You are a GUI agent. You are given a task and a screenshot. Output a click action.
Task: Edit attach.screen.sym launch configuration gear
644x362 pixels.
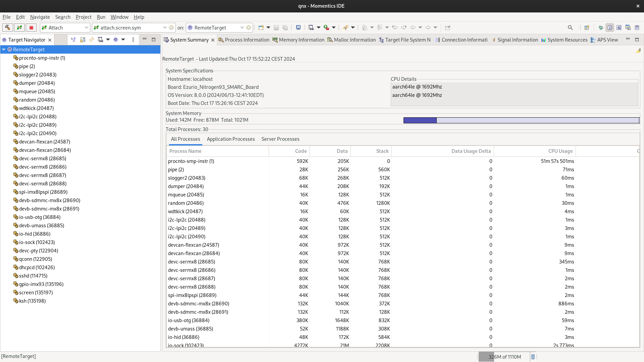click(x=171, y=27)
